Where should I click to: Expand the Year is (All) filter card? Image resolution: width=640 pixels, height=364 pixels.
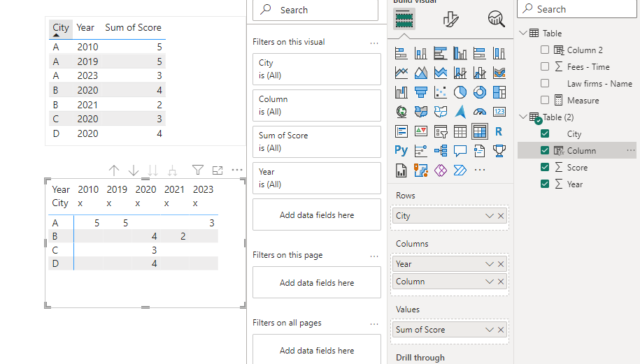pyautogui.click(x=317, y=177)
